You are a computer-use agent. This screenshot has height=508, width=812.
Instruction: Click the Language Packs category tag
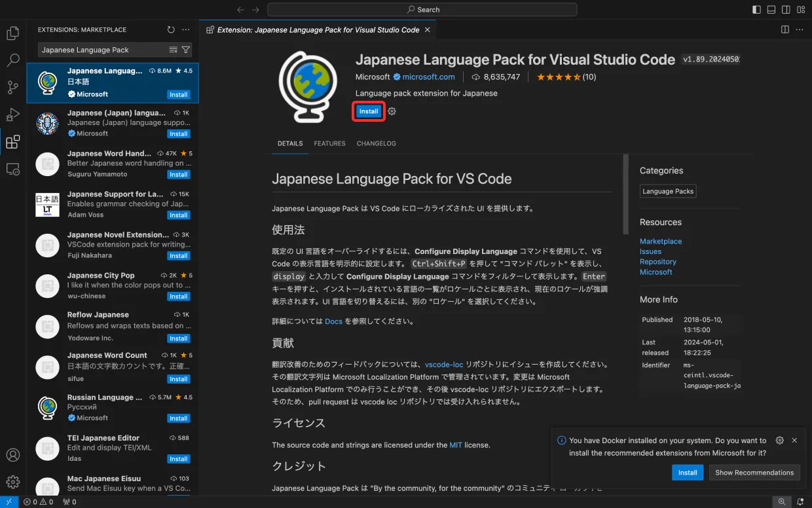click(668, 191)
